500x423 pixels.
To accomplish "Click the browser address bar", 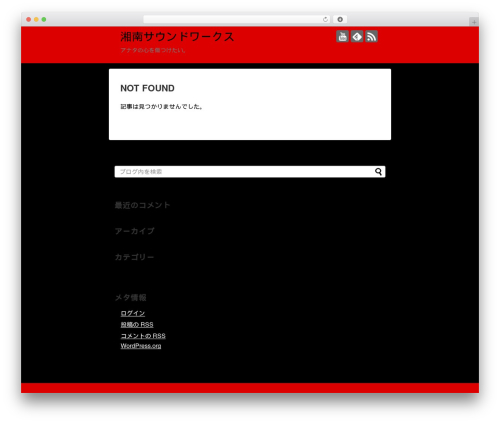I will click(x=237, y=19).
